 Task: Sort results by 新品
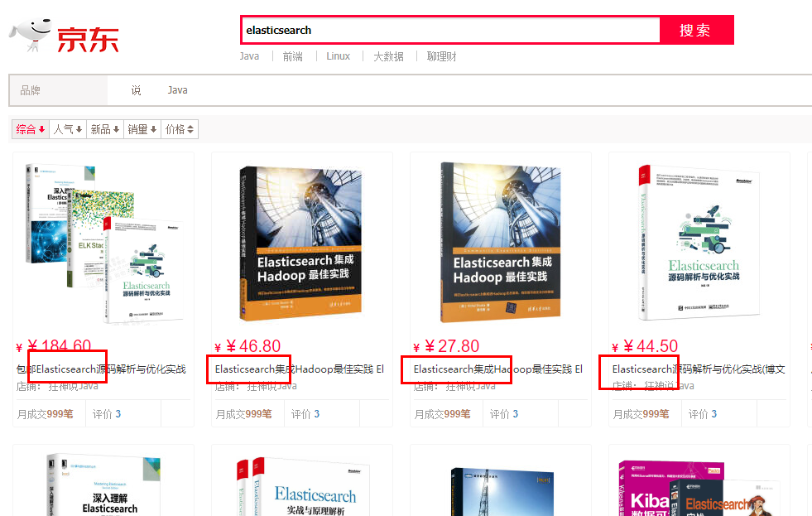[x=105, y=129]
